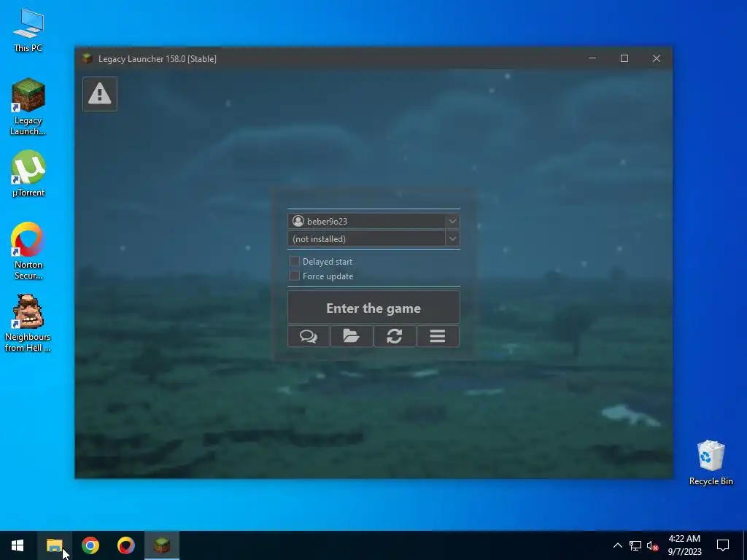Open the launcher hamburger menu
Viewport: 747px width, 560px height.
(438, 336)
